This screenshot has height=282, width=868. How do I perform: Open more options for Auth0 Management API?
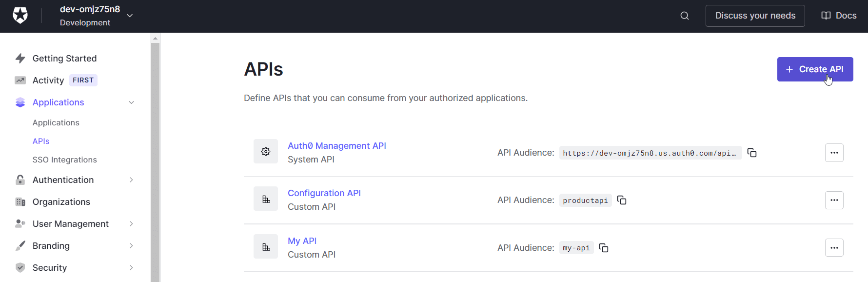[834, 153]
